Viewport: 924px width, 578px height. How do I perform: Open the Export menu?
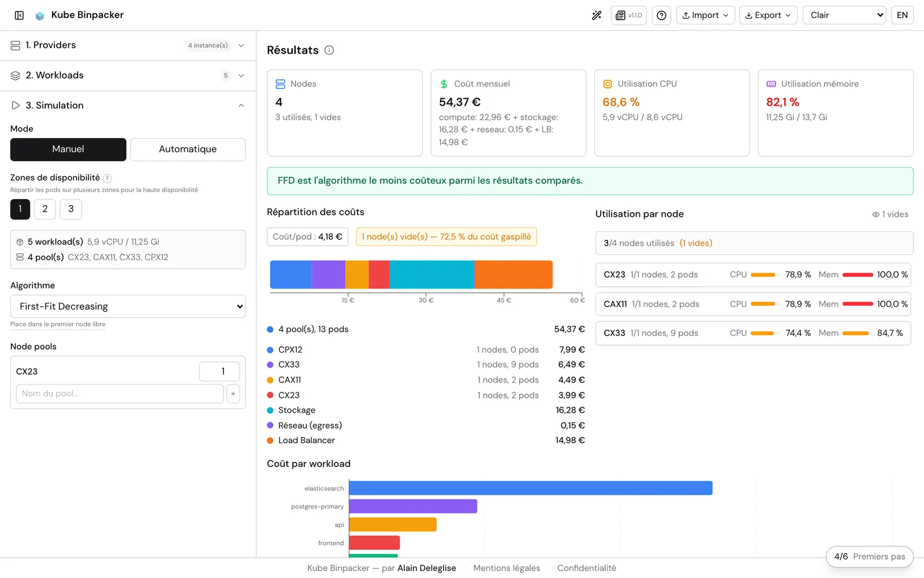[768, 15]
